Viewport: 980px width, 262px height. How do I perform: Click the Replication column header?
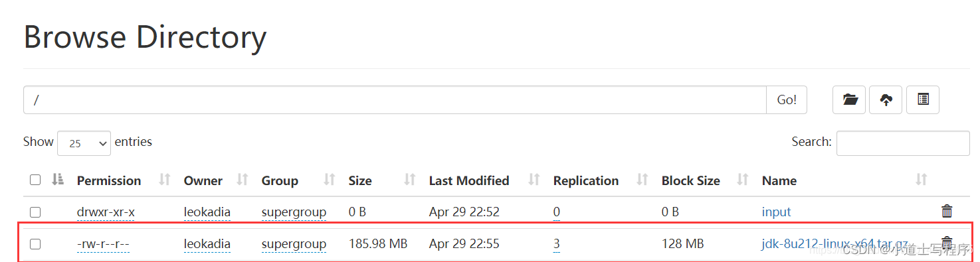[x=586, y=180]
